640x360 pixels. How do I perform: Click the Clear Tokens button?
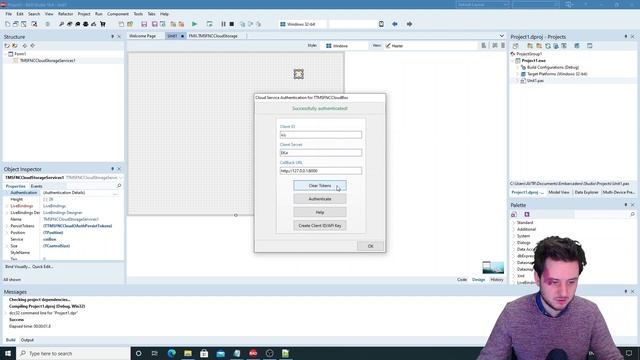click(x=320, y=186)
